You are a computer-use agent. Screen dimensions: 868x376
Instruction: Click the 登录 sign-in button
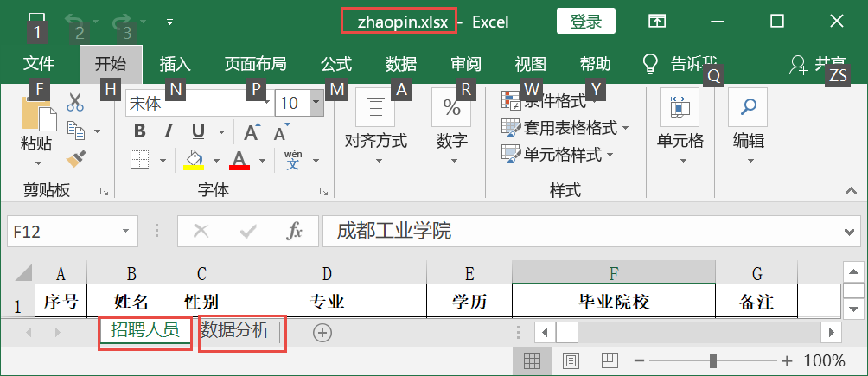click(585, 21)
